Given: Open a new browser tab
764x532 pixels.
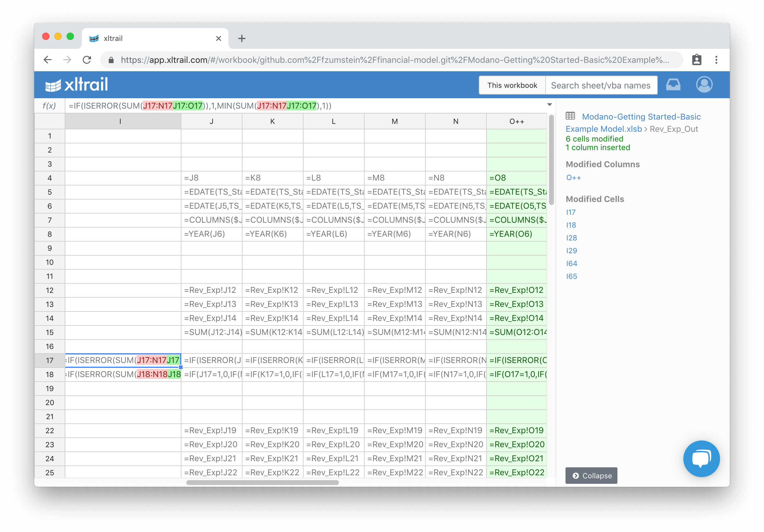Looking at the screenshot, I should pos(242,38).
